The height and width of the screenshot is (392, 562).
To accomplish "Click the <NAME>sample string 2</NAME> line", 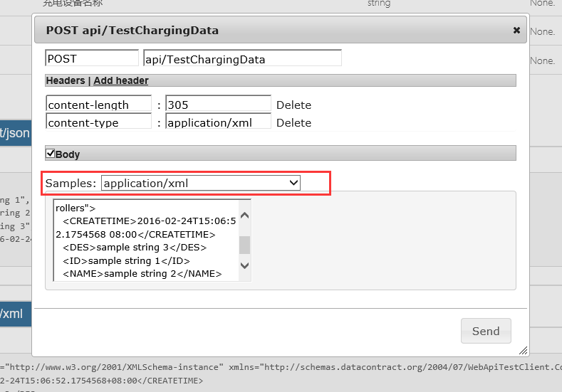I will click(x=142, y=274).
